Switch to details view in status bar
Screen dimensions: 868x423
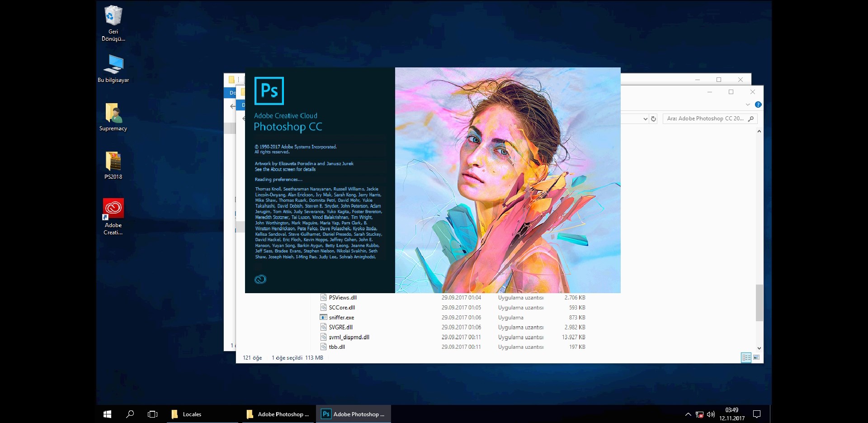click(x=746, y=358)
